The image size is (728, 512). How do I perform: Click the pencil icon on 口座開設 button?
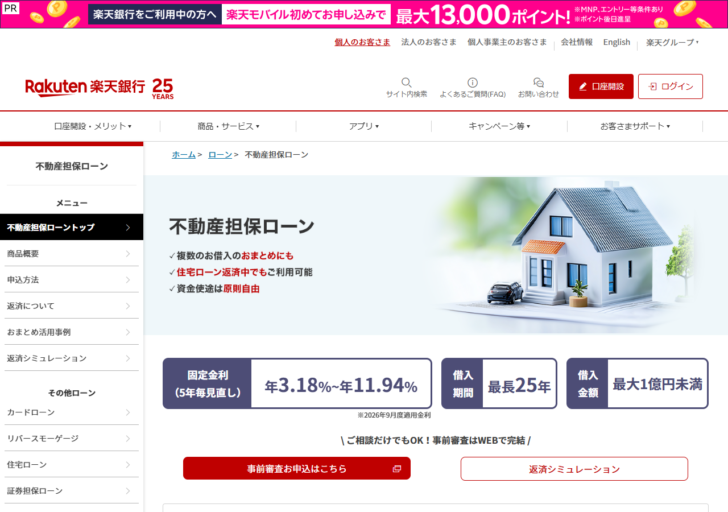pos(583,86)
